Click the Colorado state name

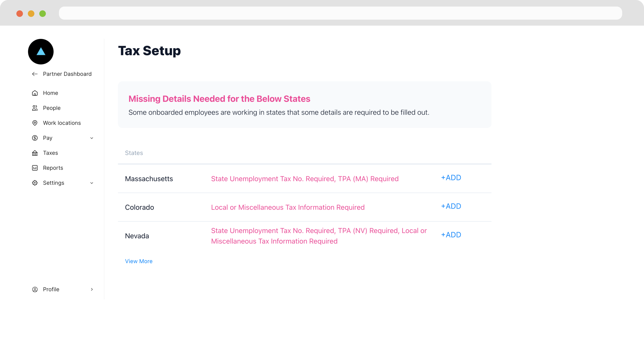(139, 207)
